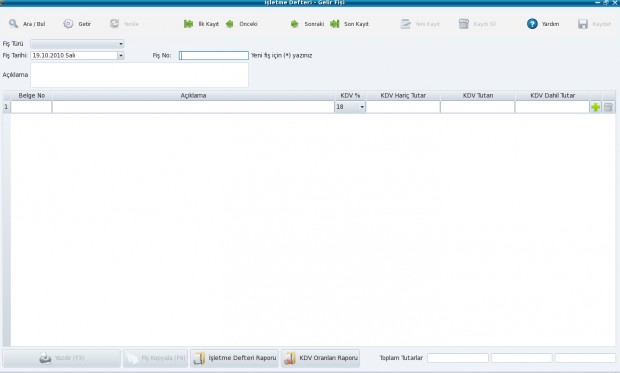Click the KDV Dahil Tutar cell
Image resolution: width=620 pixels, height=373 pixels.
tap(552, 107)
